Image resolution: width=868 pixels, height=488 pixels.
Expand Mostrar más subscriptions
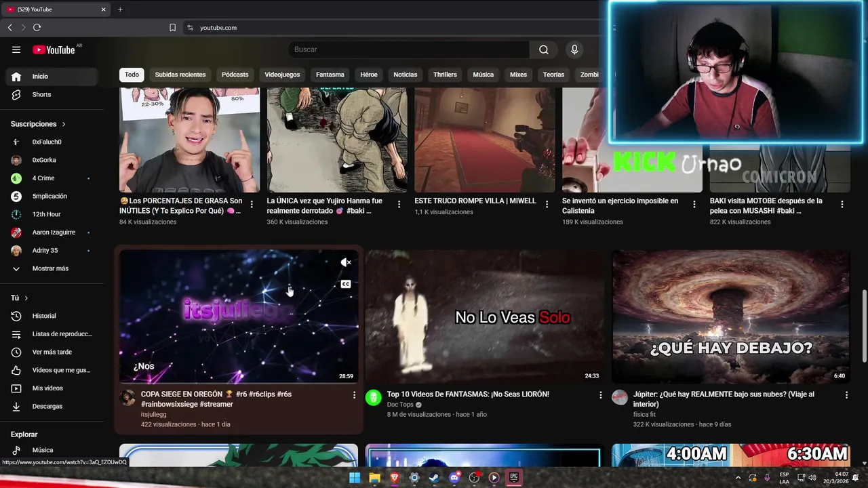click(x=52, y=268)
